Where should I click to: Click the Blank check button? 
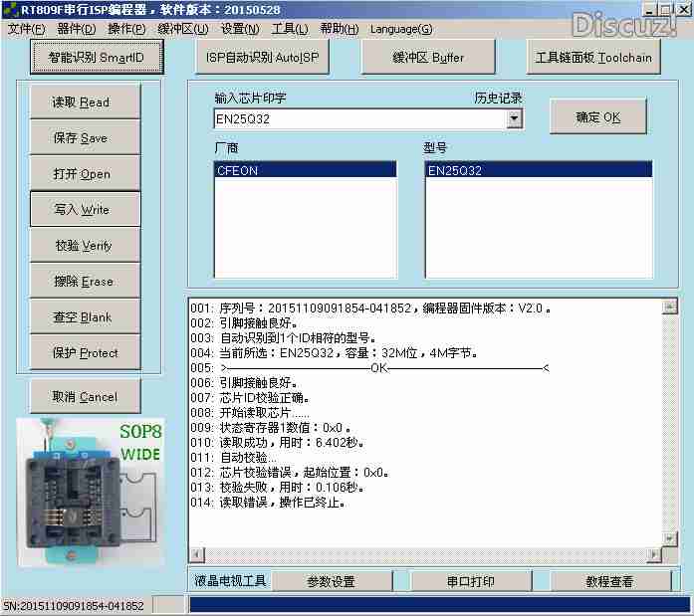pyautogui.click(x=84, y=317)
